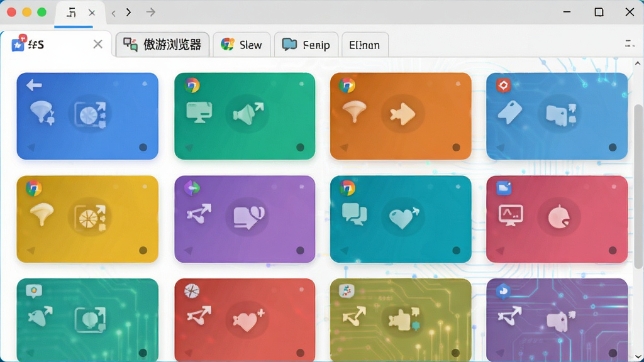The height and width of the screenshot is (362, 644).
Task: Click the presentation monitor icon on the pink card
Action: (511, 215)
